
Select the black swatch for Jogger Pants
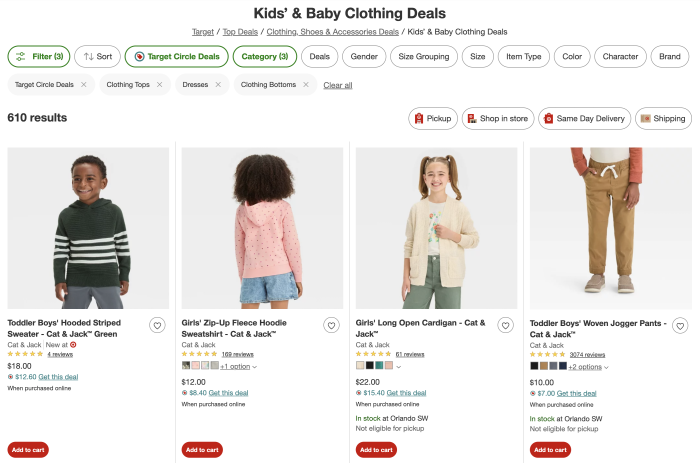(534, 366)
